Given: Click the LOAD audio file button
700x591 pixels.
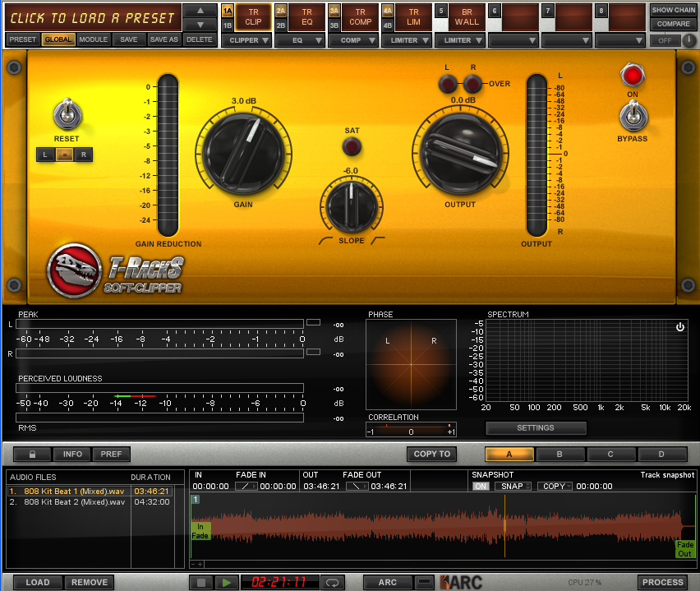Looking at the screenshot, I should [x=38, y=582].
